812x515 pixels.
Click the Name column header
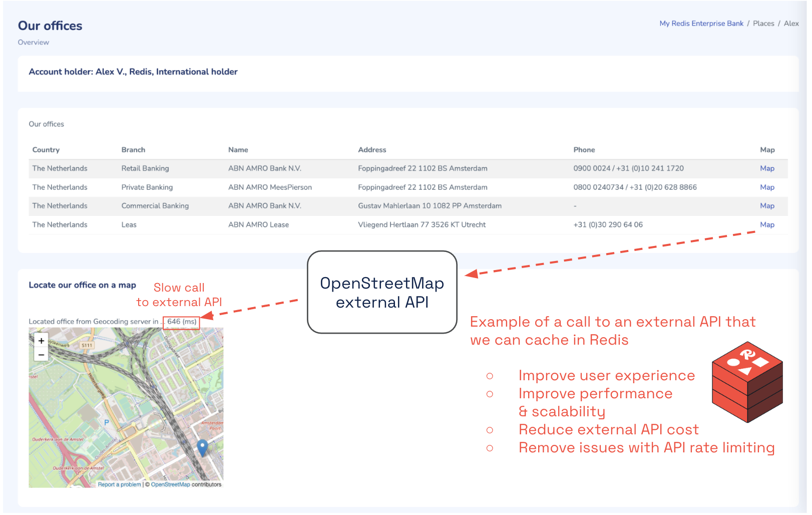tap(238, 150)
